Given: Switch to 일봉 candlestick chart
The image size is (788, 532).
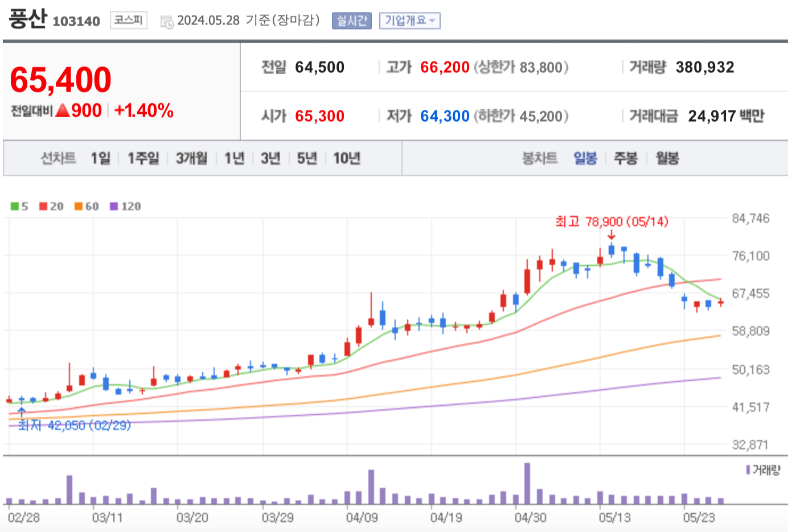Looking at the screenshot, I should point(585,158).
